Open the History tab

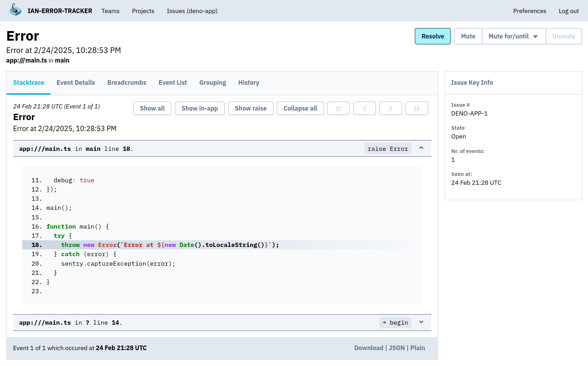249,83
